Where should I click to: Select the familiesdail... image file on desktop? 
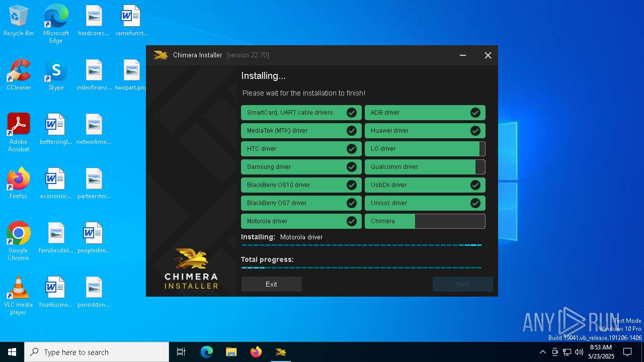[x=56, y=238]
